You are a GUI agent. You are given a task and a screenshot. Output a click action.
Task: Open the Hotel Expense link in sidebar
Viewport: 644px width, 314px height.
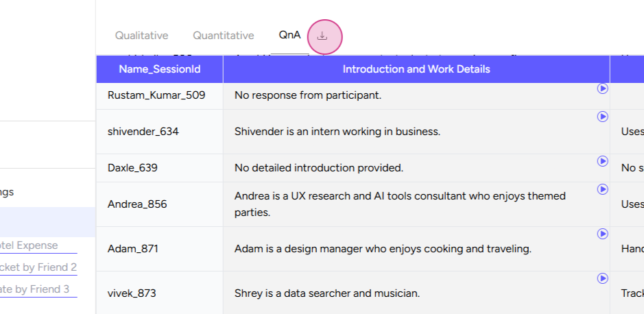(29, 245)
